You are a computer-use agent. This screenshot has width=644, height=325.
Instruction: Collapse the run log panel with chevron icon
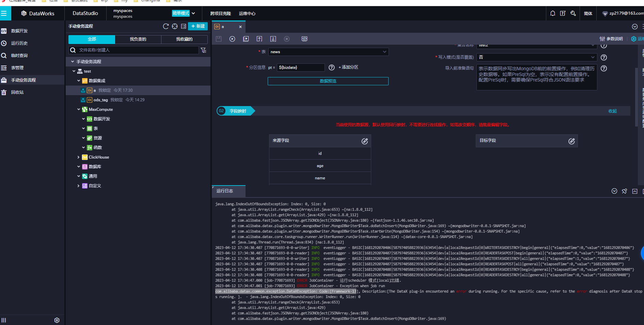coord(614,191)
